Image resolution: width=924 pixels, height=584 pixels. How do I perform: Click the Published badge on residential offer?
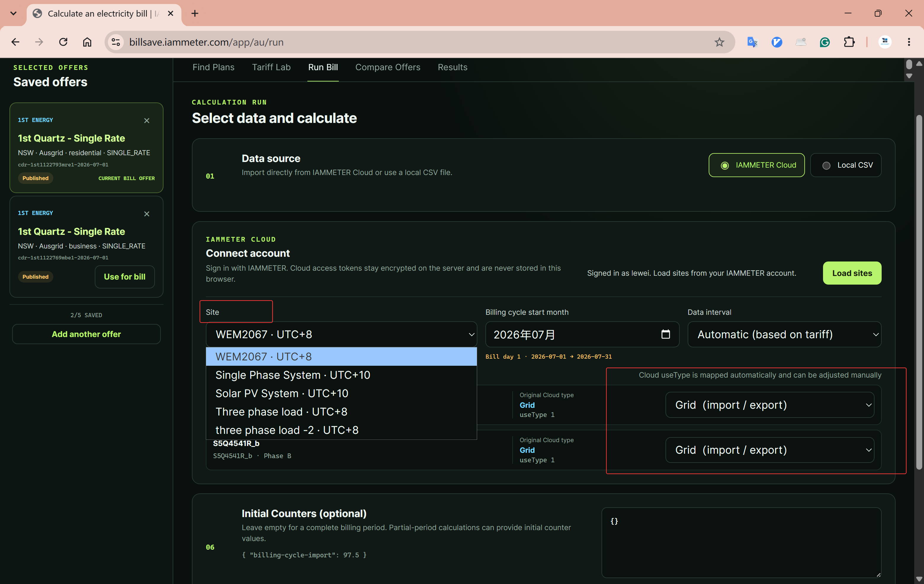35,178
